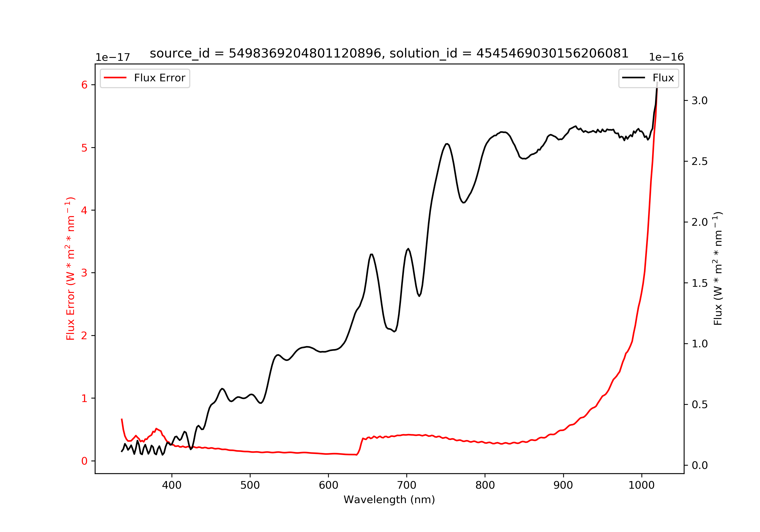Image resolution: width=760 pixels, height=532 pixels.
Task: Click the 0.0 tick on right axis
Action: [x=699, y=465]
